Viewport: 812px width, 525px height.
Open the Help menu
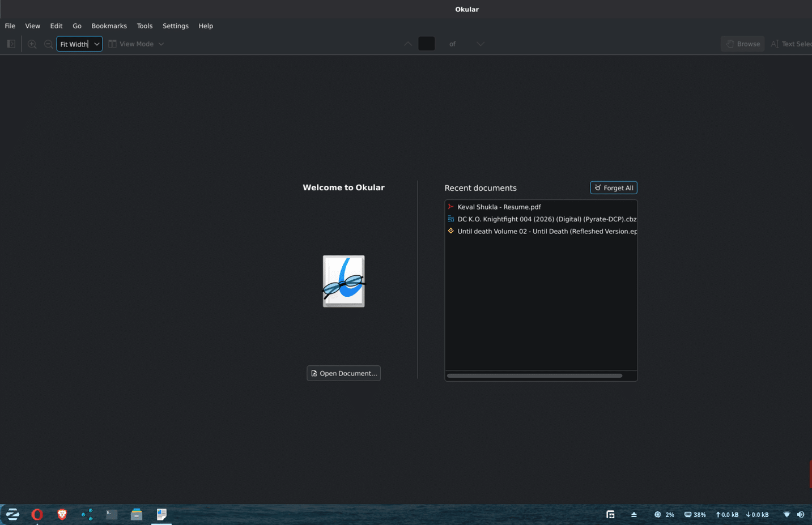206,26
